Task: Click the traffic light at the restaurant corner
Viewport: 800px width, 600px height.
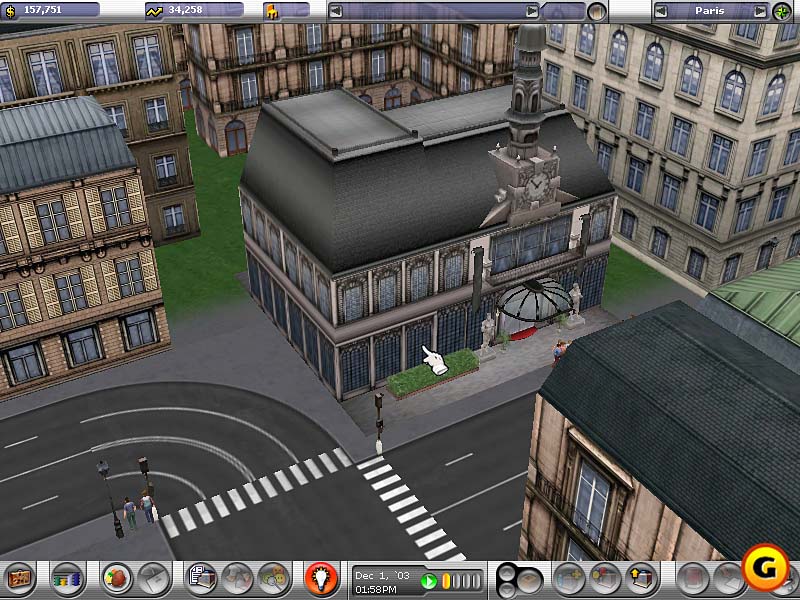Action: pyautogui.click(x=379, y=423)
